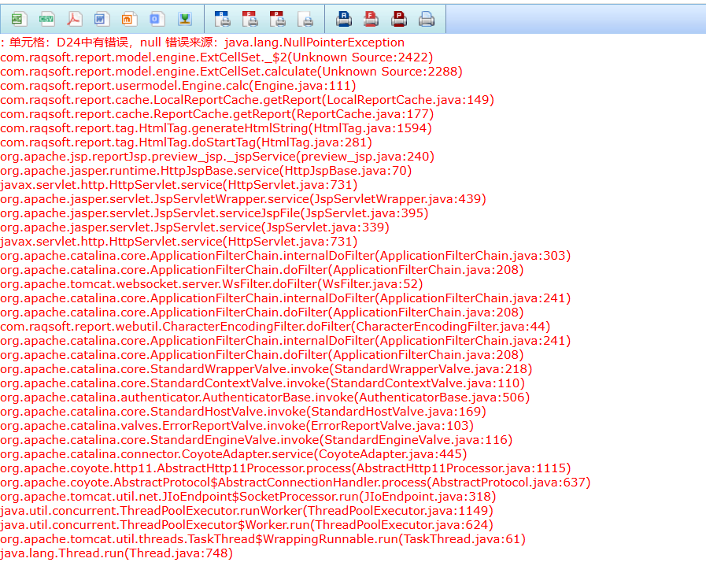Click the StandardWrapperValve.invoke line

click(266, 368)
